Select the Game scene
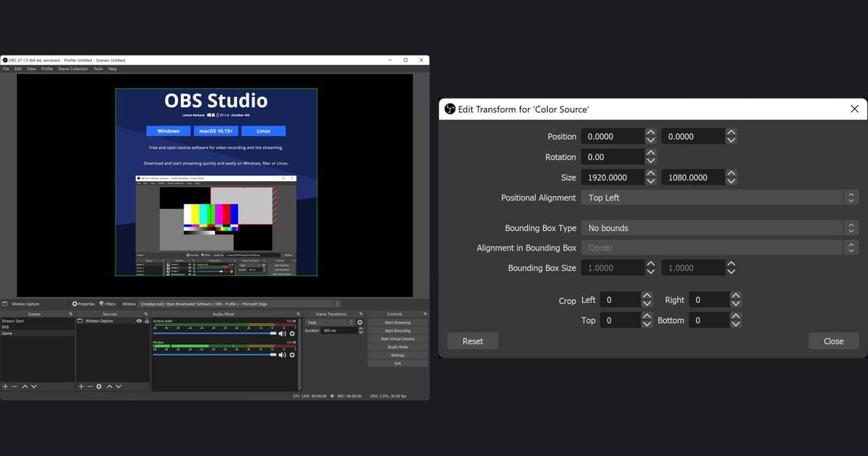 pos(38,334)
